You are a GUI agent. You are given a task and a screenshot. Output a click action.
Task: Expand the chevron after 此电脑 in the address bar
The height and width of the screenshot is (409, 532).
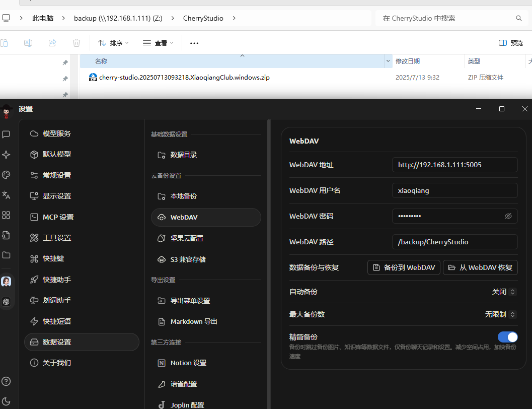coord(63,18)
